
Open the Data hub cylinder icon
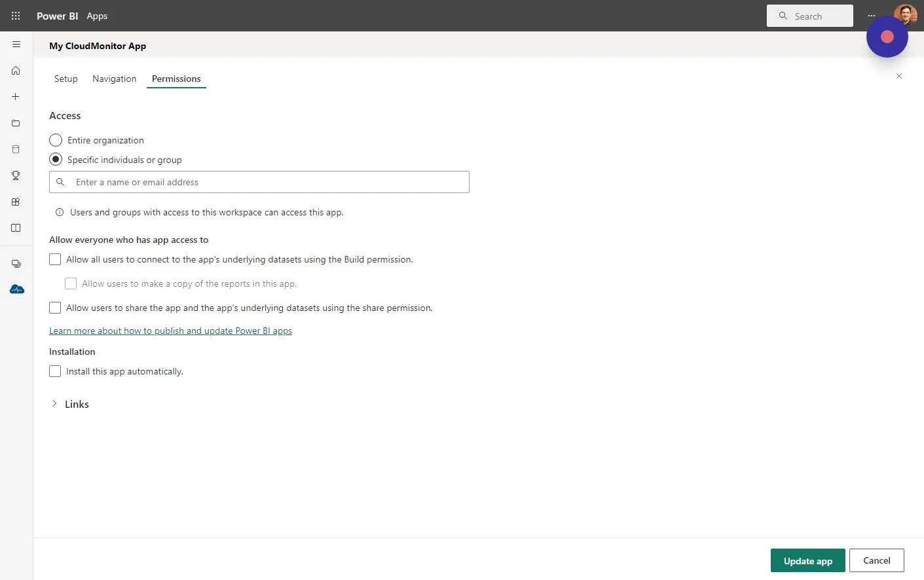(16, 149)
